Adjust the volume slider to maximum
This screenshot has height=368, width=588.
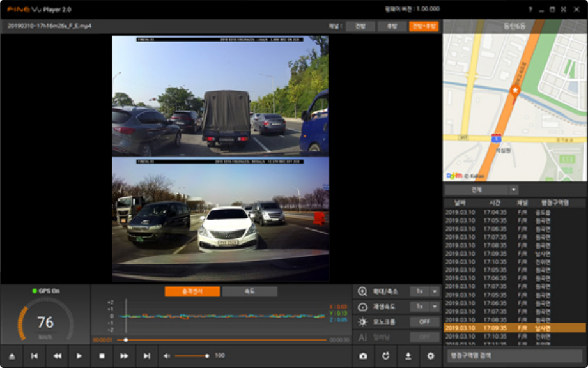(x=208, y=356)
